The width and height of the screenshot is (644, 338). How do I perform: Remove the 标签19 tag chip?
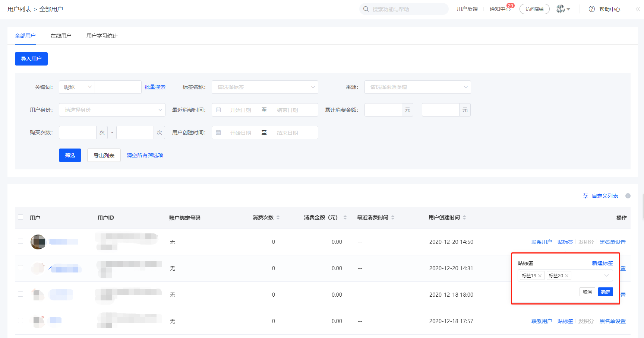point(540,276)
